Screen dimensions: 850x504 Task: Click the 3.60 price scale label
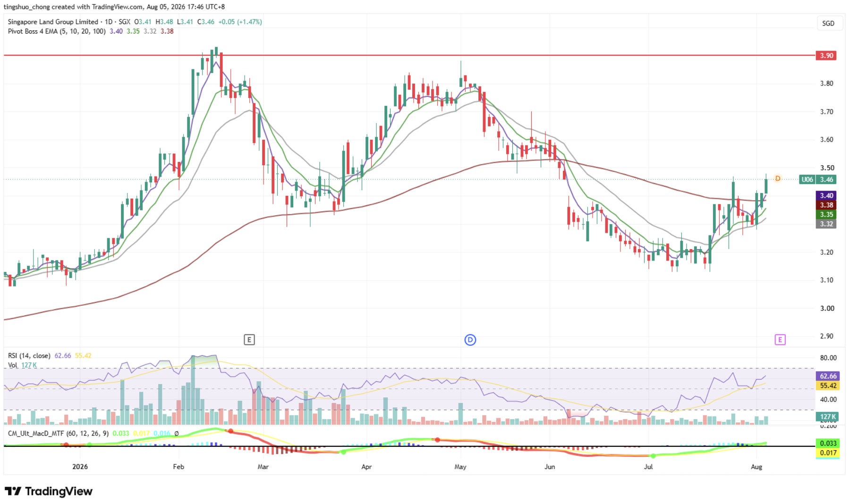826,140
